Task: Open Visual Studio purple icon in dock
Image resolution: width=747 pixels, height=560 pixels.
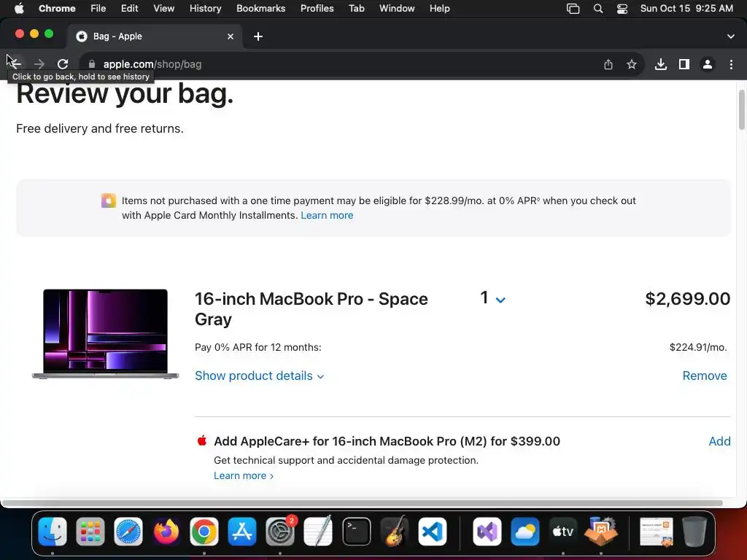Action: point(487,531)
